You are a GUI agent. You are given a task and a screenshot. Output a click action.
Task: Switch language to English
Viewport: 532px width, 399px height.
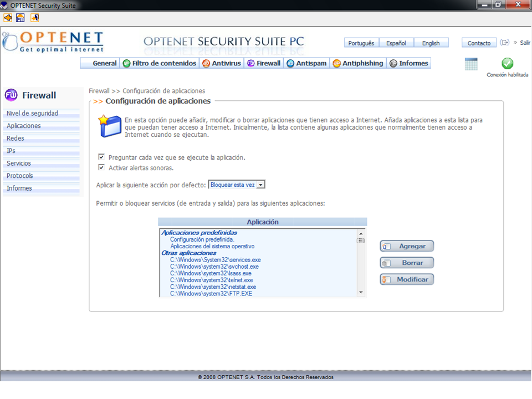click(x=431, y=43)
